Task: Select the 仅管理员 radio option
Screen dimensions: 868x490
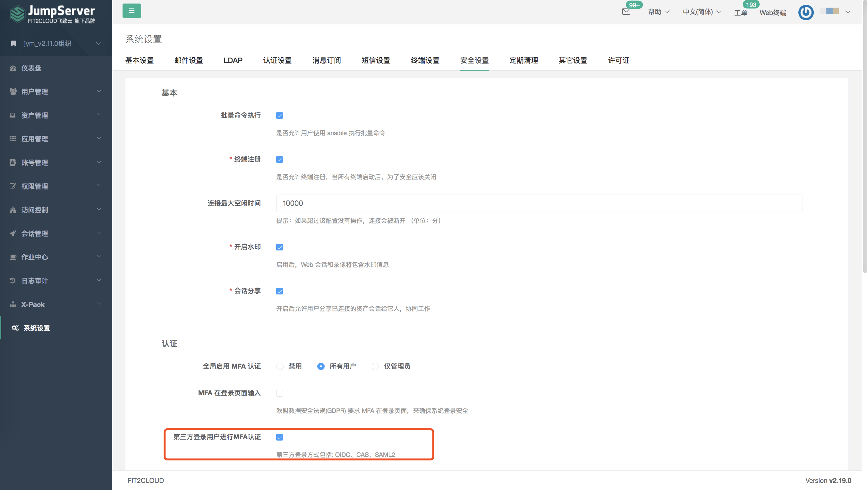Action: pyautogui.click(x=375, y=366)
